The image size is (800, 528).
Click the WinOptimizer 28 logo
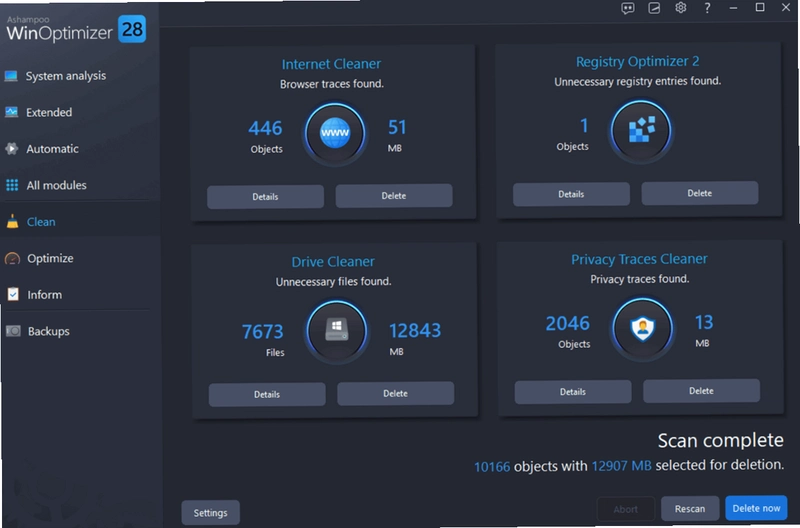[x=76, y=30]
